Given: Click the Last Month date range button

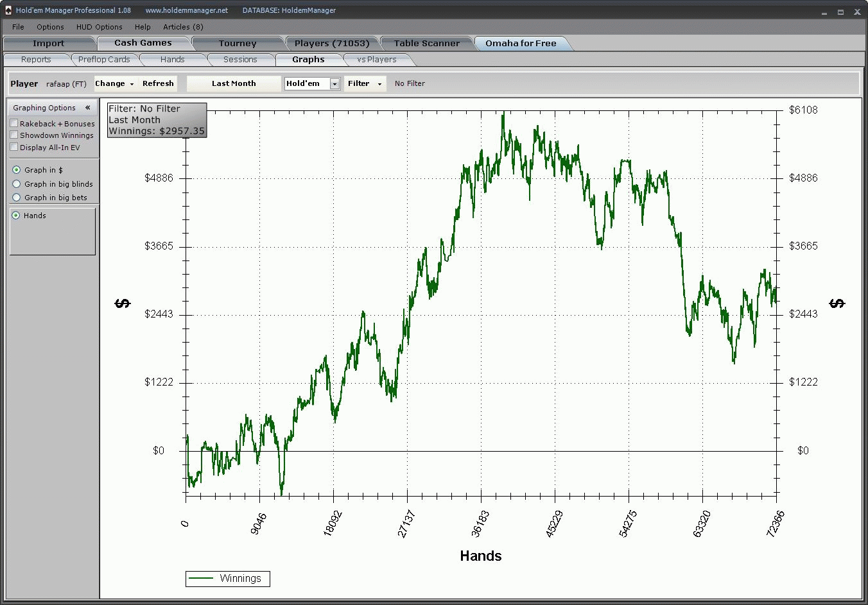Looking at the screenshot, I should [234, 83].
